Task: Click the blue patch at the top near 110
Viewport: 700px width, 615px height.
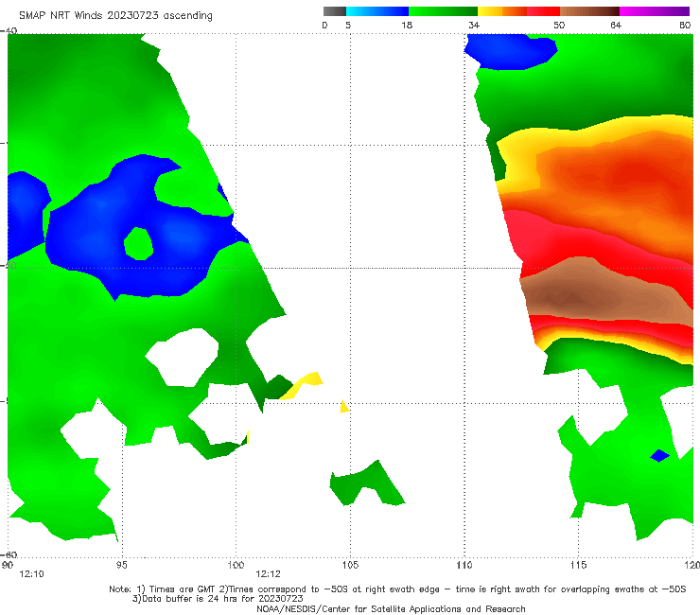Action: 511,51
